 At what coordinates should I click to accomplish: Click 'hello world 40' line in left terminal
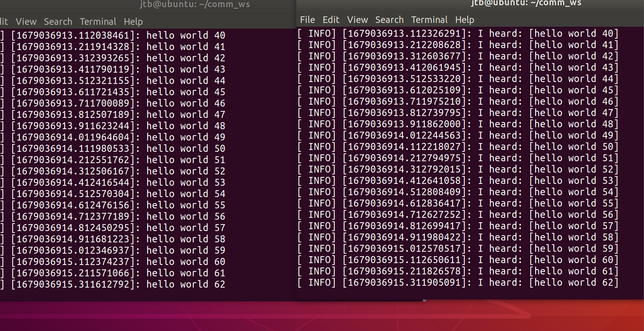(186, 35)
